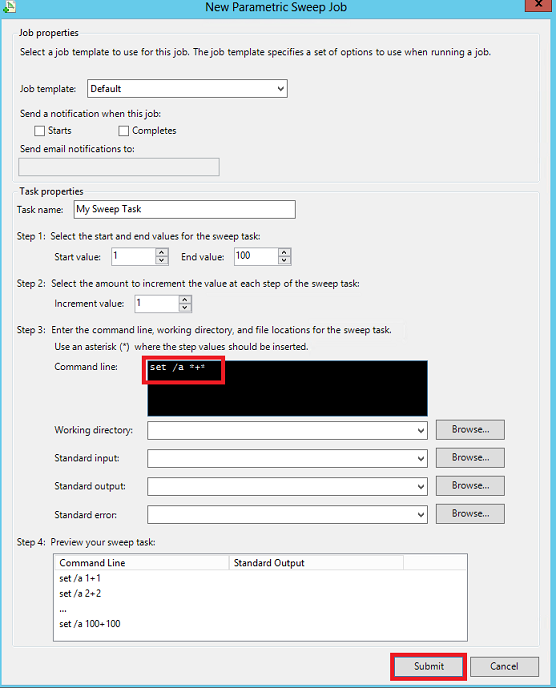Viewport: 556px width, 688px height.
Task: Enable the Completes notification checkbox
Action: pos(124,131)
